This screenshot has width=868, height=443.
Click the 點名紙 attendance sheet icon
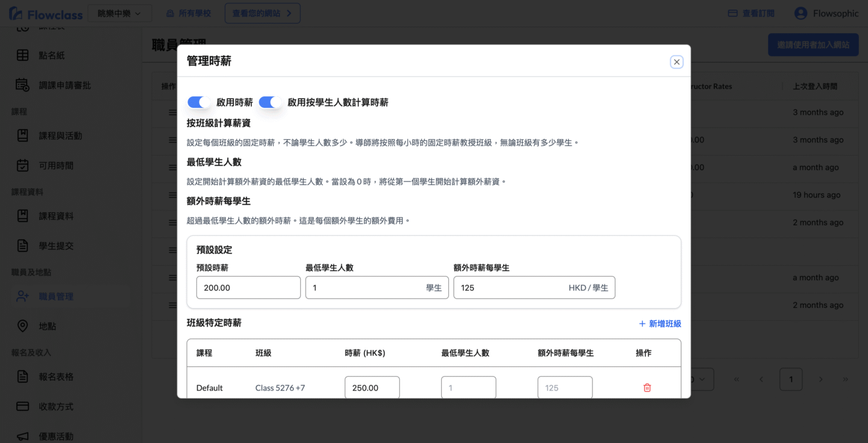pyautogui.click(x=22, y=55)
